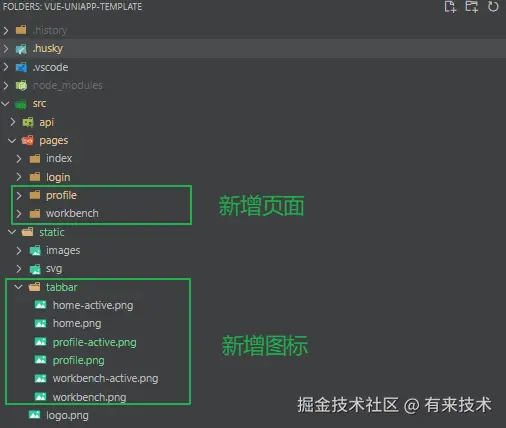The image size is (506, 428).
Task: Select the .vscode folder label
Action: (50, 67)
